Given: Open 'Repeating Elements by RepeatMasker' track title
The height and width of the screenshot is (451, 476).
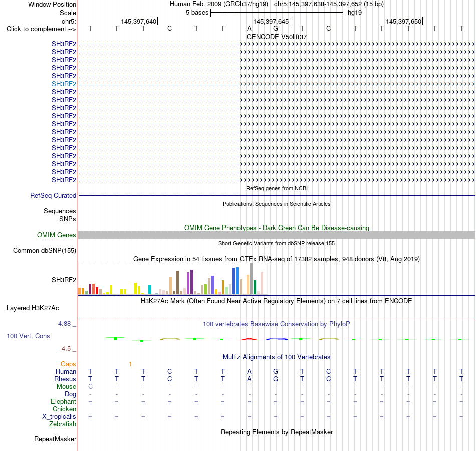Looking at the screenshot, I should click(x=277, y=432).
